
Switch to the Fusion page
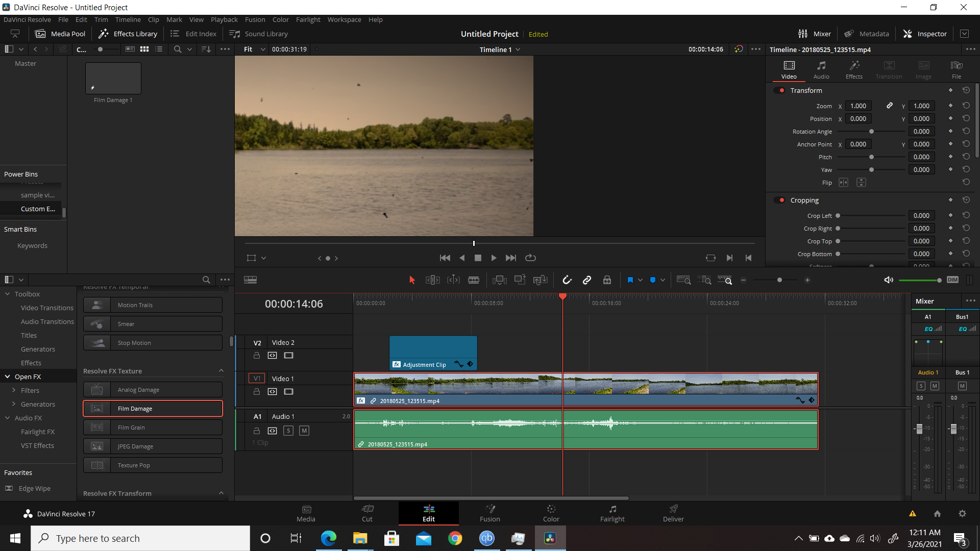click(x=490, y=513)
